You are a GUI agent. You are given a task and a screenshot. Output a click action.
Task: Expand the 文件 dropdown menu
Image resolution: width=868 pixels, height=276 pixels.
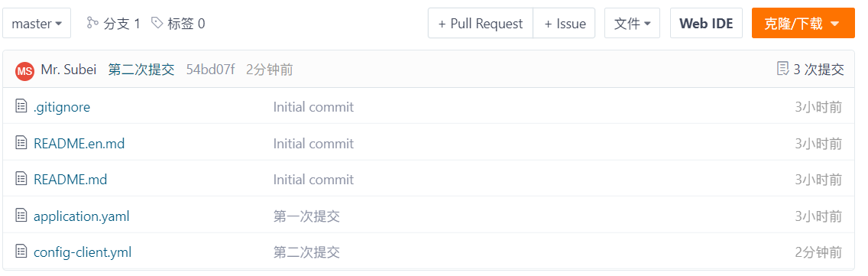tap(632, 23)
